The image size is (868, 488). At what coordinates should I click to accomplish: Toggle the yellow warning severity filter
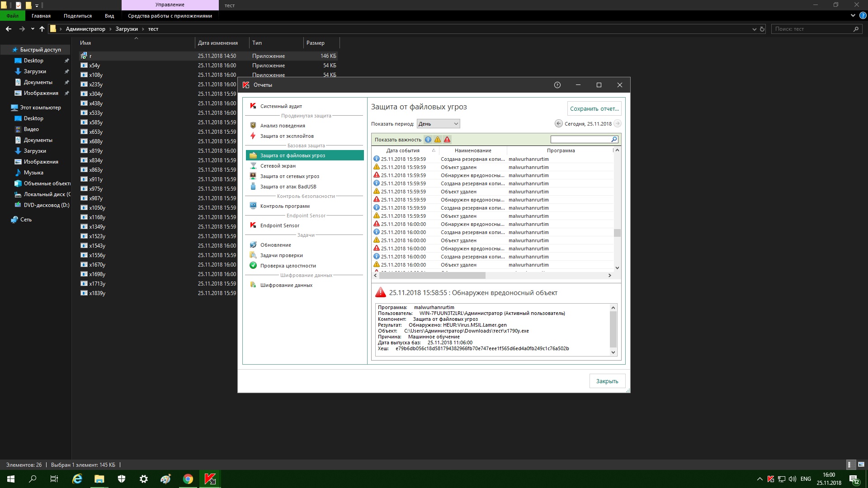point(438,140)
